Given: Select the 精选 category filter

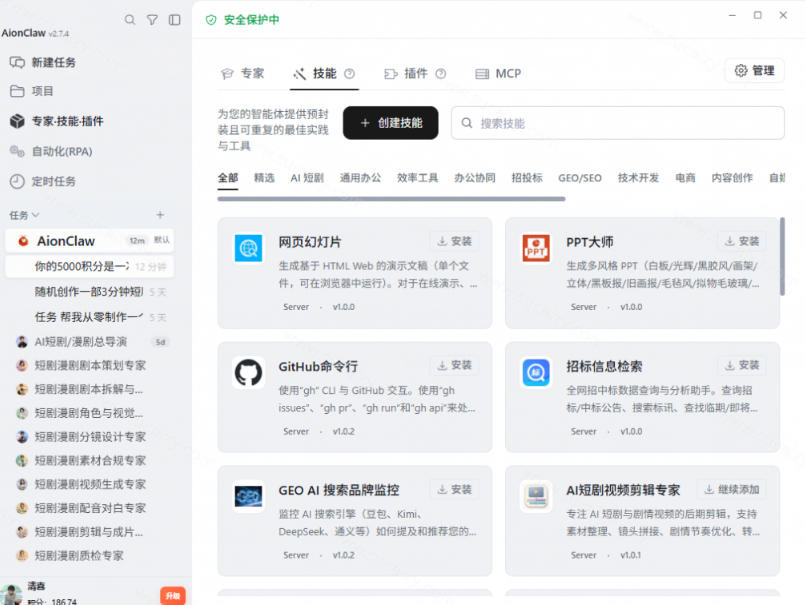Looking at the screenshot, I should 264,178.
